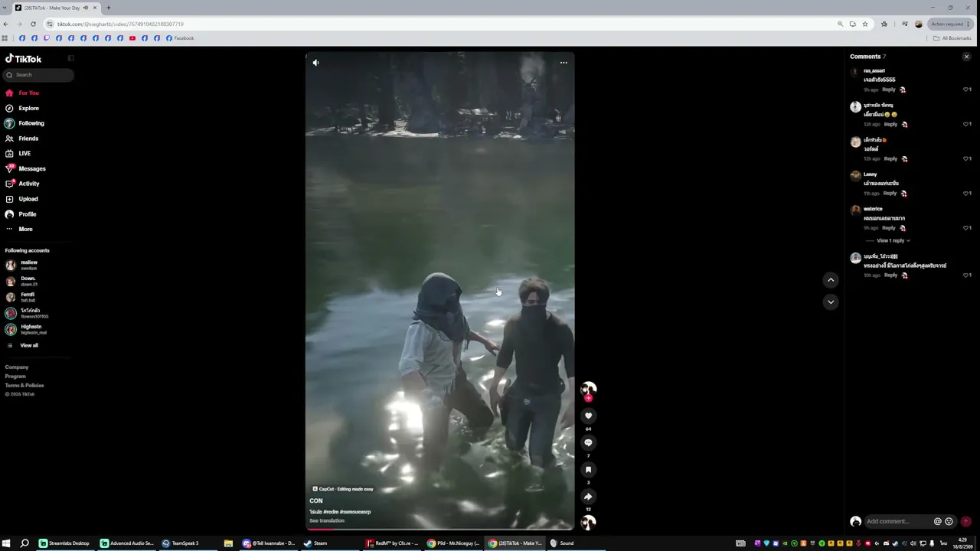
Task: Open the browser tab search dropdown
Action: (6, 8)
